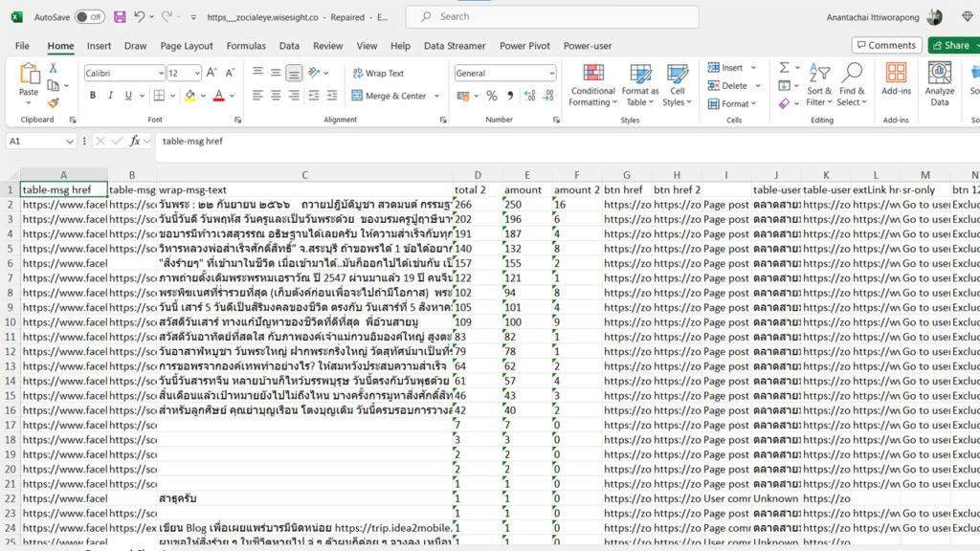The height and width of the screenshot is (551, 980).
Task: Click Insert Function fx icon
Action: [x=134, y=142]
